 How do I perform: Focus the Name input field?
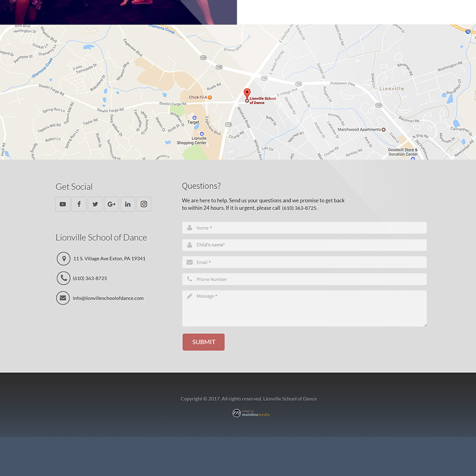coord(304,228)
